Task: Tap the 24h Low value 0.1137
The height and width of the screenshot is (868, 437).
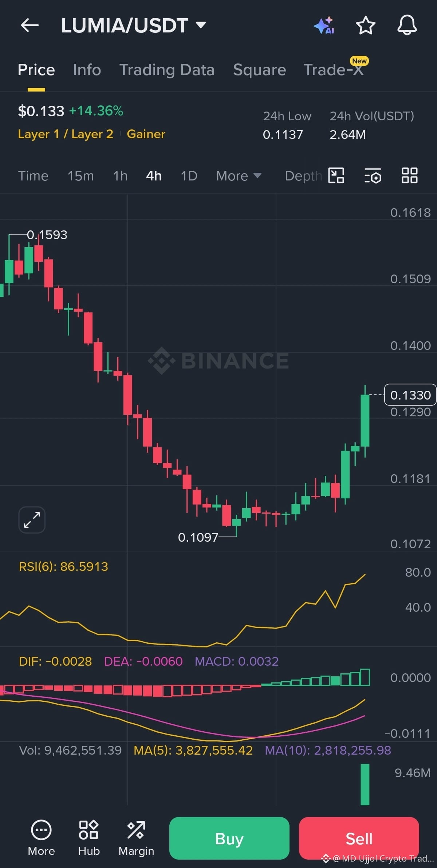Action: [x=283, y=135]
